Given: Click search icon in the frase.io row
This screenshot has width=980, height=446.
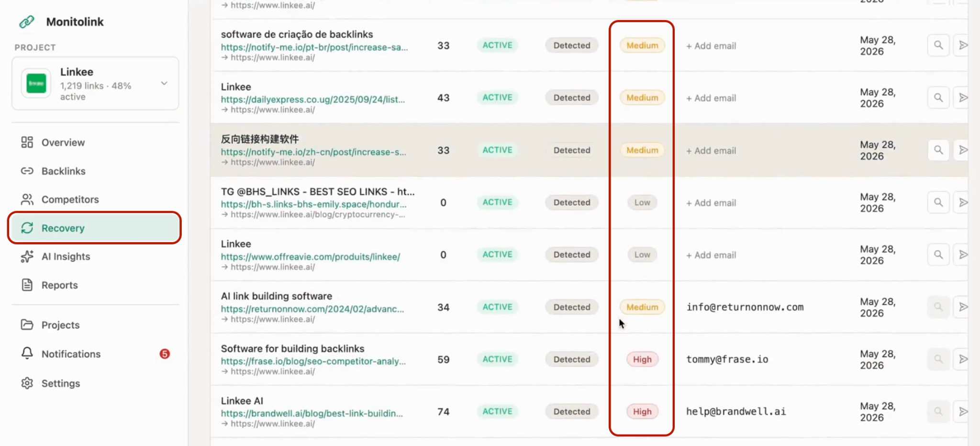Looking at the screenshot, I should tap(938, 359).
